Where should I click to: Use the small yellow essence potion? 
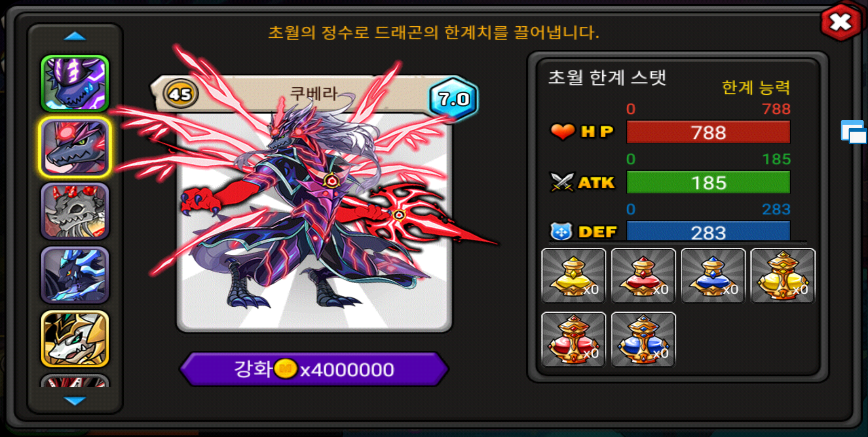point(574,276)
